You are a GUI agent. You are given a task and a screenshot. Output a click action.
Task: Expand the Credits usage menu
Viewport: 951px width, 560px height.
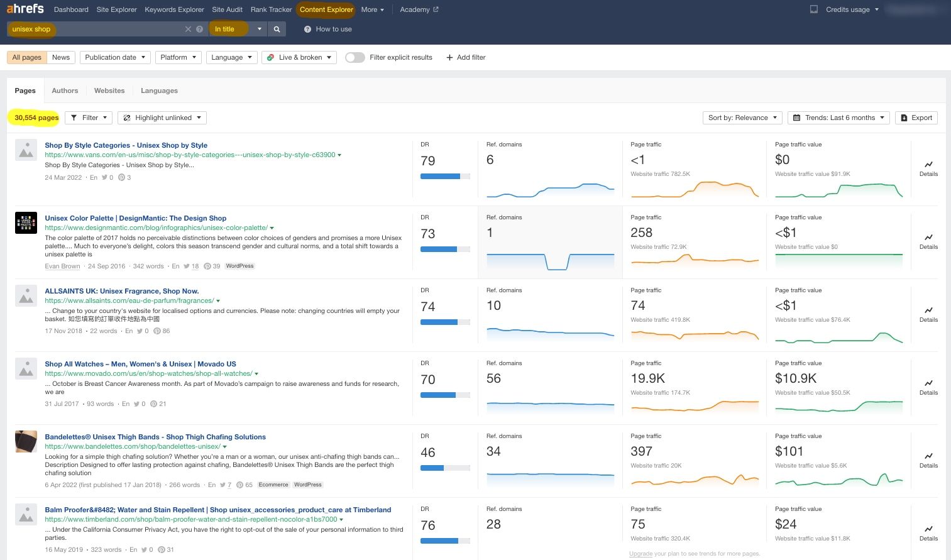tap(852, 9)
